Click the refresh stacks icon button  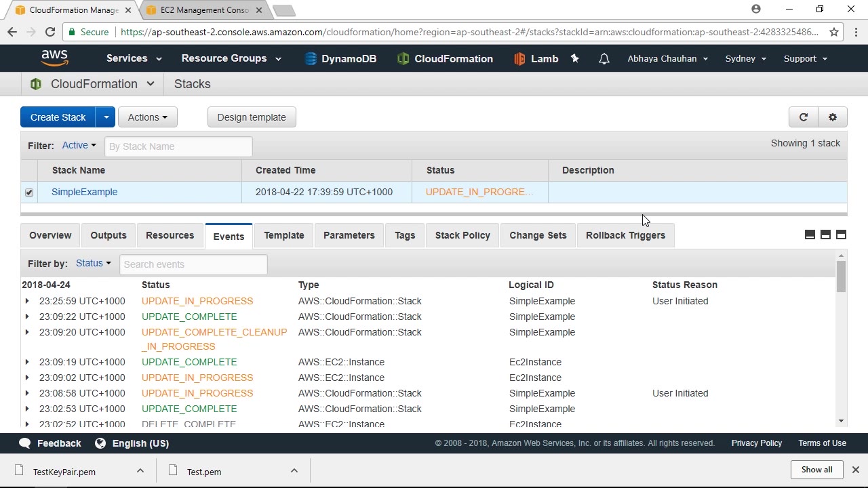(804, 117)
